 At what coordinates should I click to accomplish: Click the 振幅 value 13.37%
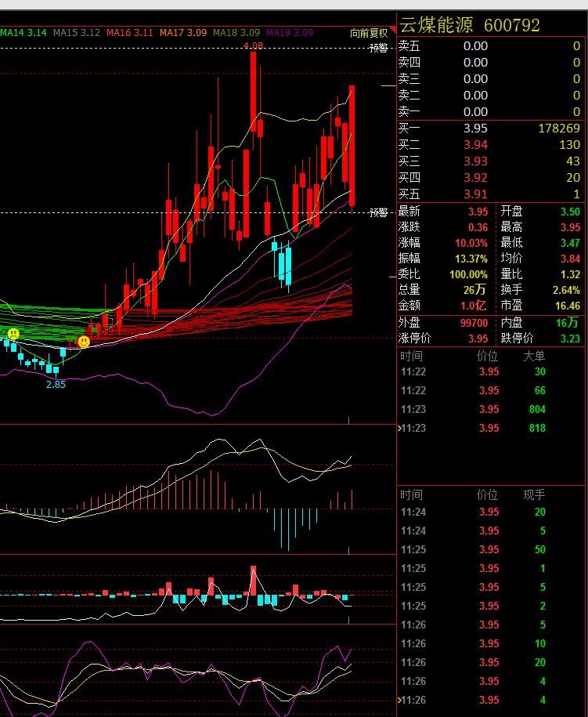coord(471,259)
